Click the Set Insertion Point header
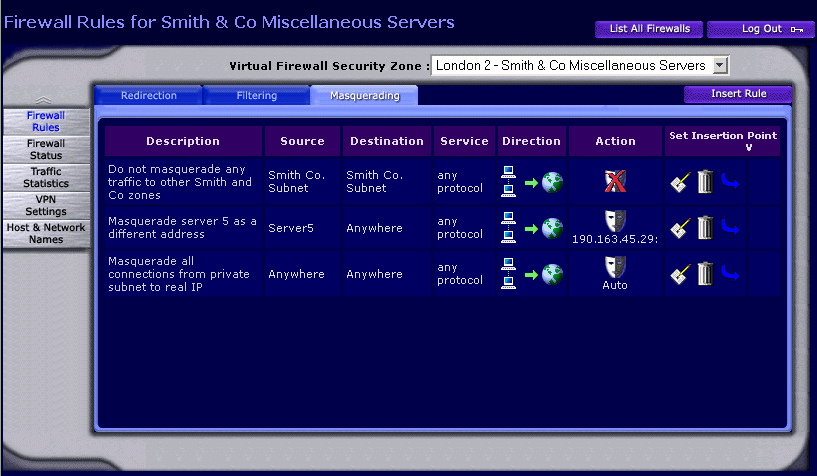817x476 pixels. coord(723,141)
